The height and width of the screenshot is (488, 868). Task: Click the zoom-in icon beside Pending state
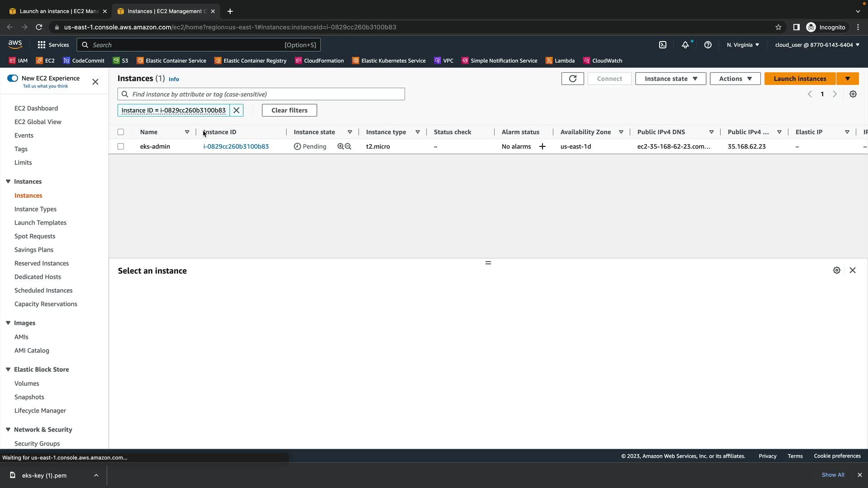(x=340, y=146)
